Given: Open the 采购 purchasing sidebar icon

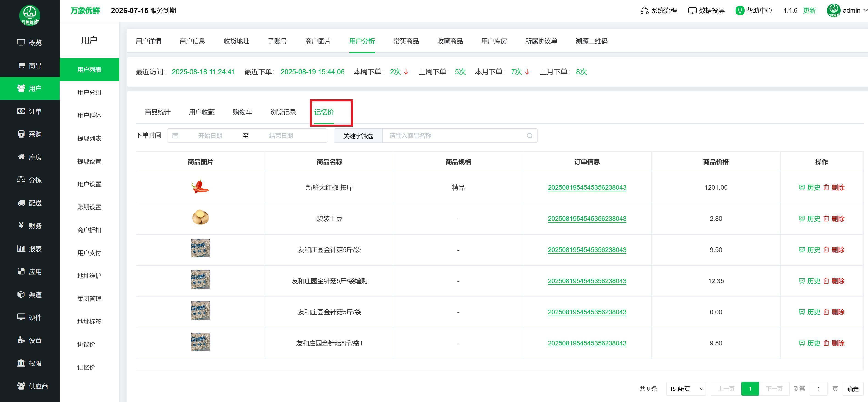Looking at the screenshot, I should (21, 134).
